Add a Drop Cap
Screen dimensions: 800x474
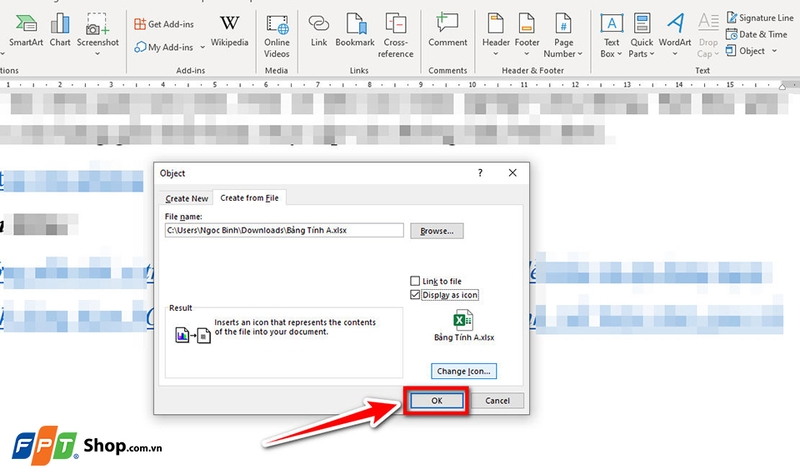coord(708,36)
